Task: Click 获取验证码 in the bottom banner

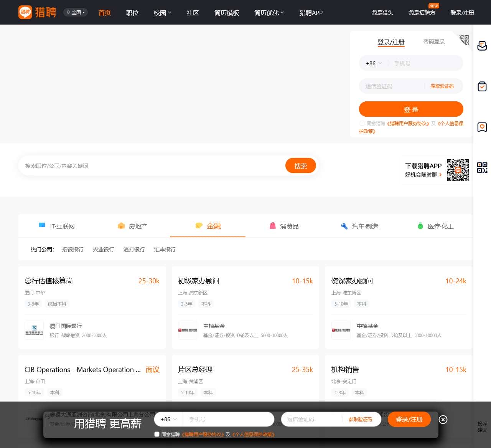Action: coord(361,419)
